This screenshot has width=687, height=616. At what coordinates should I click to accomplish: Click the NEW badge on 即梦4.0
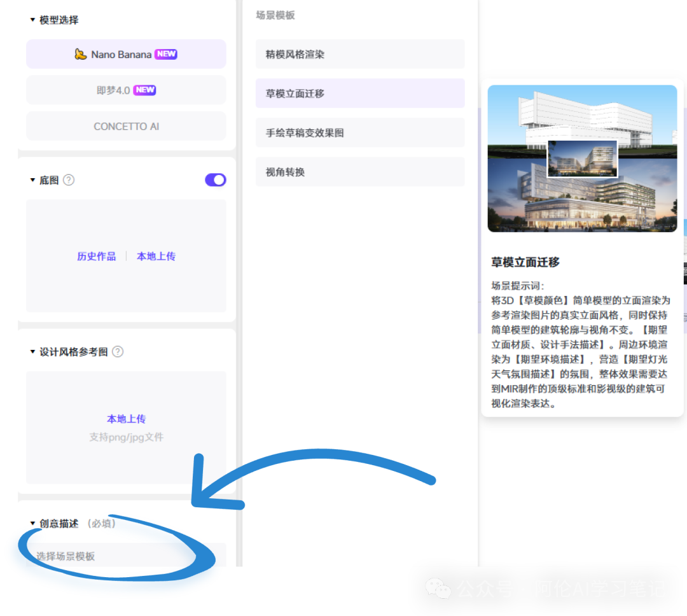145,90
